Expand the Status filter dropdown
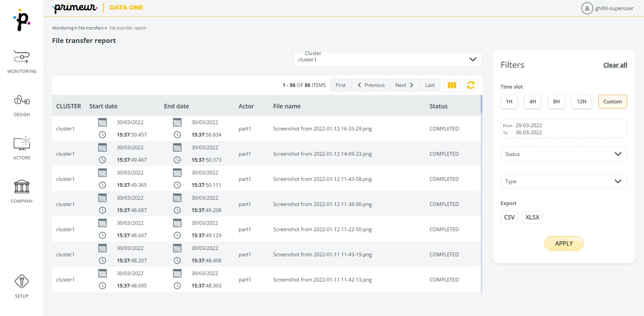Viewport: 644px width, 316px height. coord(564,154)
